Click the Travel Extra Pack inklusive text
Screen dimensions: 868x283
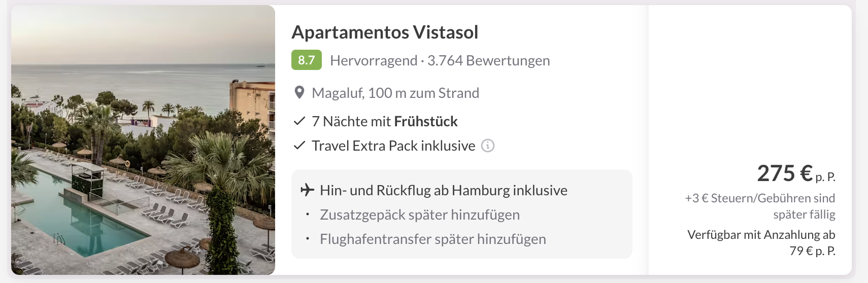393,146
